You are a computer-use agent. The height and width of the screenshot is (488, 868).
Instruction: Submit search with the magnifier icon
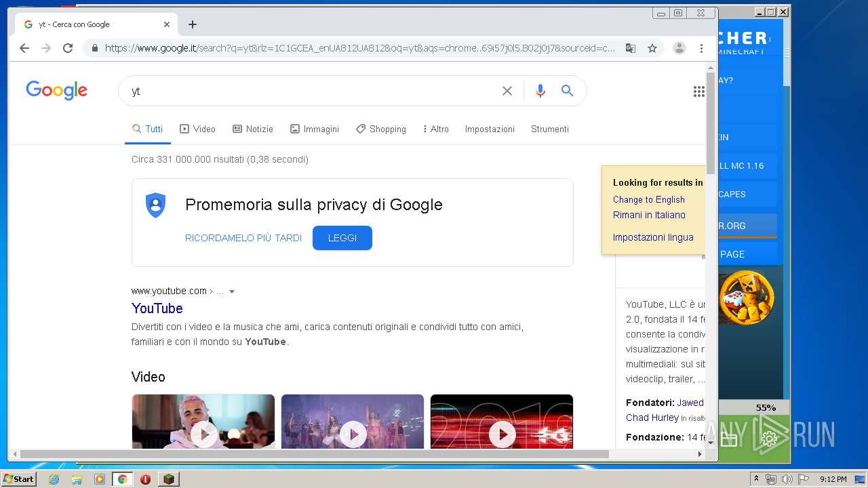568,91
